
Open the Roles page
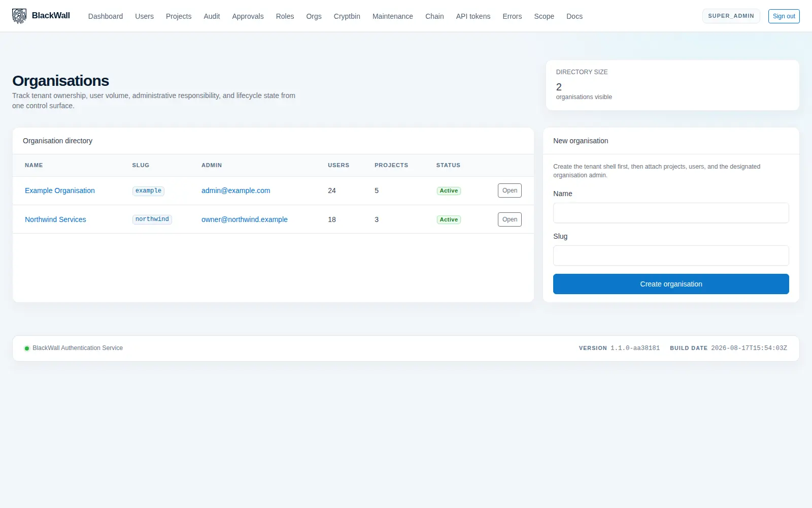click(285, 16)
